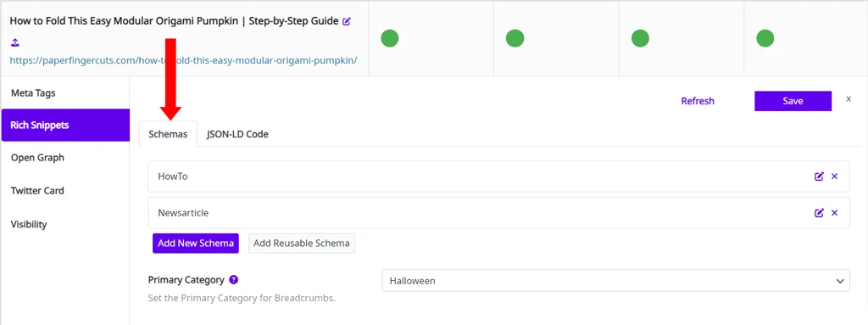Click the first green status dot
Image resolution: width=868 pixels, height=325 pixels.
(x=390, y=38)
